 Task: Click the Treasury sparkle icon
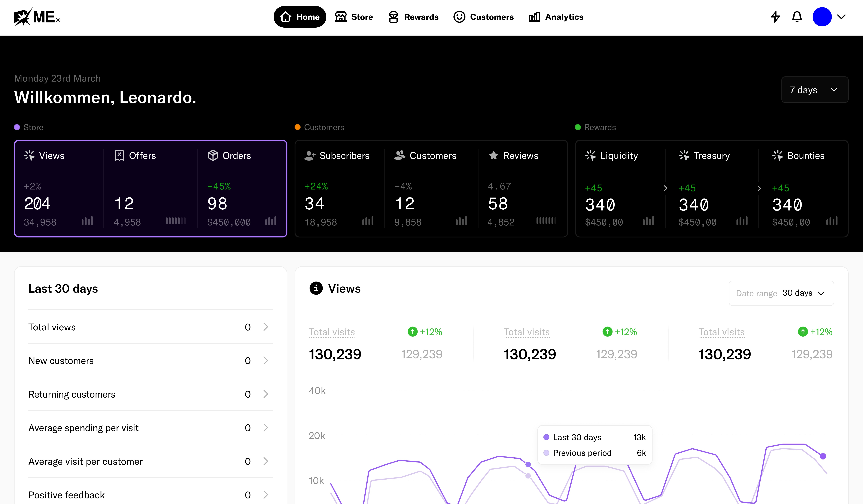click(x=684, y=155)
